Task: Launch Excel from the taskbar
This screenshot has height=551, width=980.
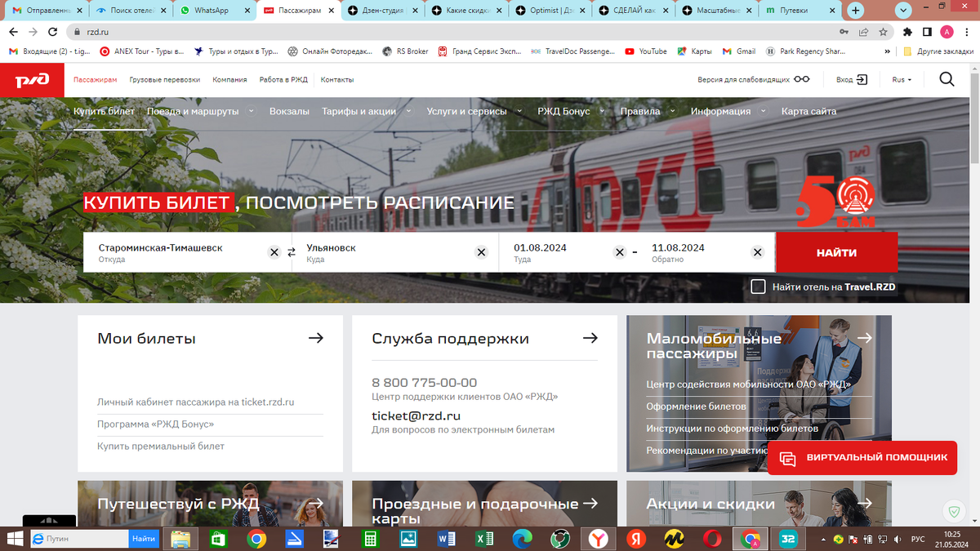Action: pos(484,539)
